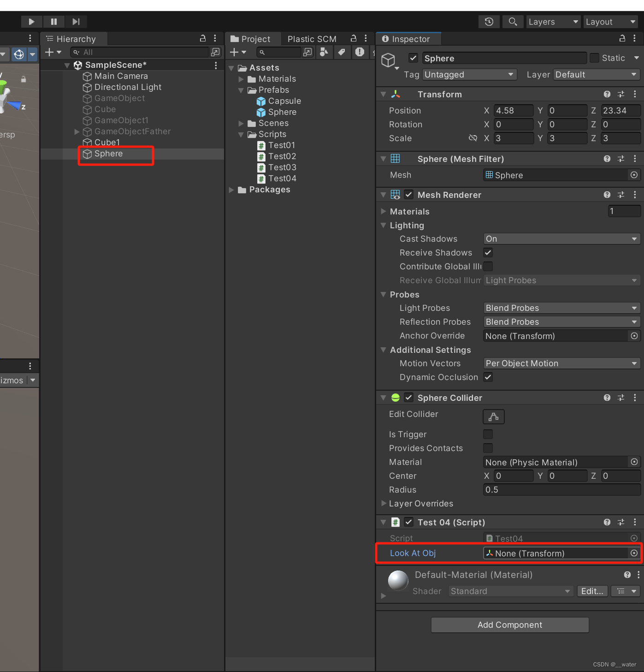Toggle the Sphere object active checkbox
The image size is (644, 672).
(413, 58)
